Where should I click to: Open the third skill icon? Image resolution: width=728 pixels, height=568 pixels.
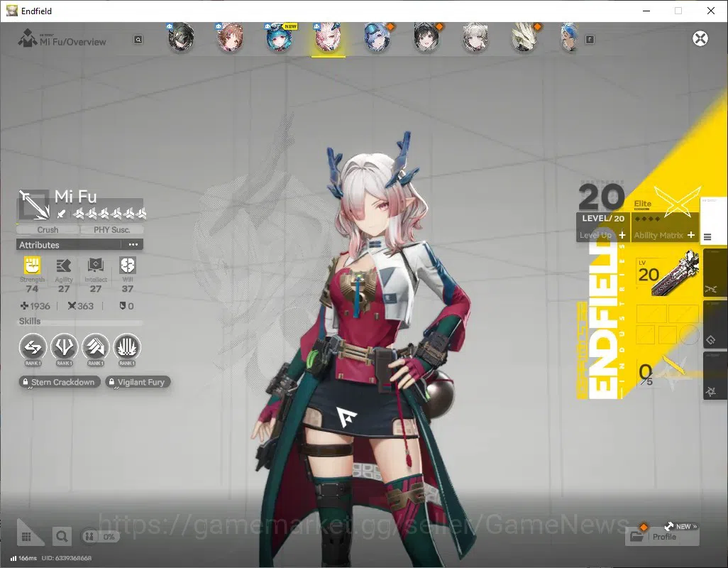(96, 347)
